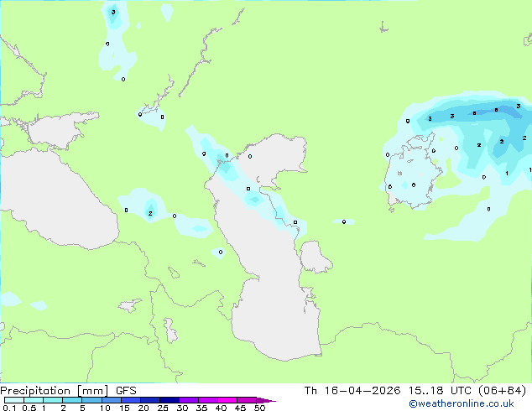This screenshot has width=532, height=411.
Task: Open the weatheronline.co.uk copyright link
Action: [x=462, y=403]
